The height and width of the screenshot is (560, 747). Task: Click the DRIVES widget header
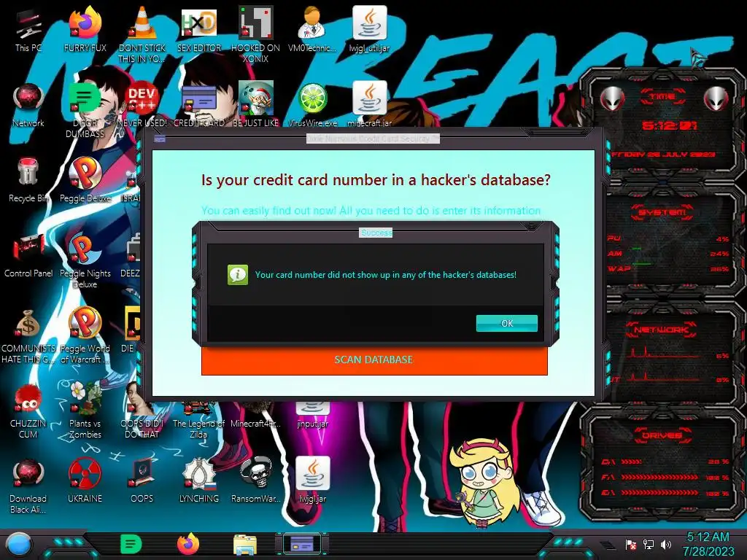pos(662,435)
